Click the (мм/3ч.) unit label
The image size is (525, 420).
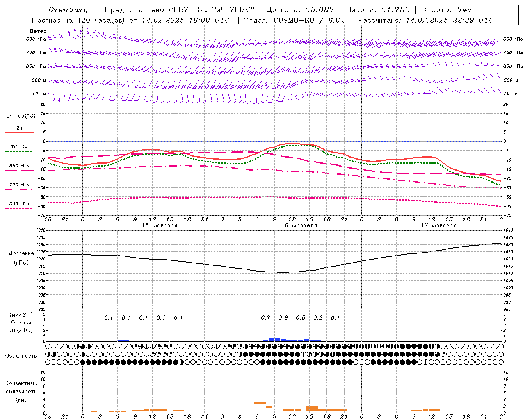click(x=21, y=315)
